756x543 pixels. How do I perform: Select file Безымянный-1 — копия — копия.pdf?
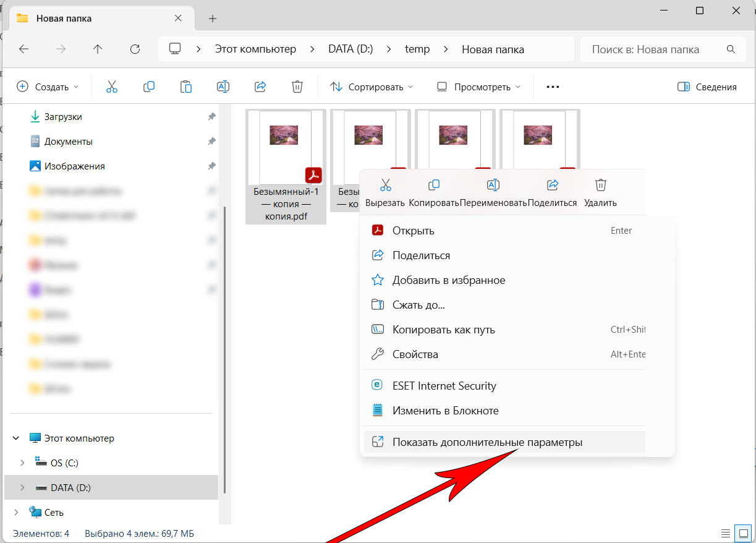point(286,167)
